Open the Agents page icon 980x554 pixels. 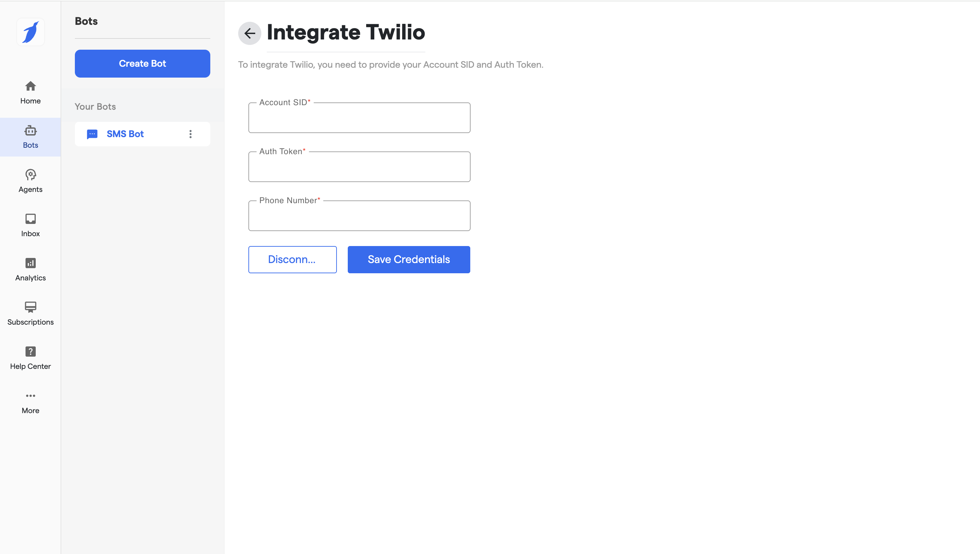(30, 175)
